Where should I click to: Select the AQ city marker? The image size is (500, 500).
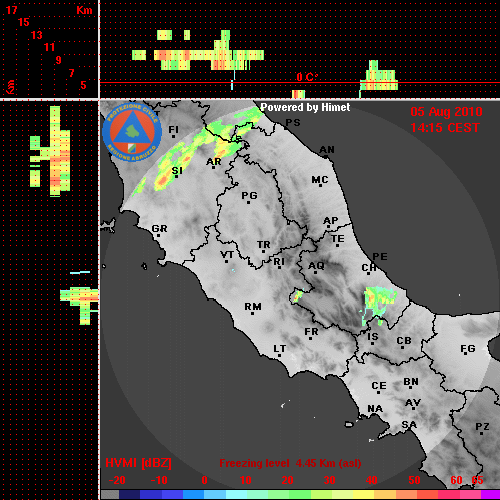click(316, 273)
